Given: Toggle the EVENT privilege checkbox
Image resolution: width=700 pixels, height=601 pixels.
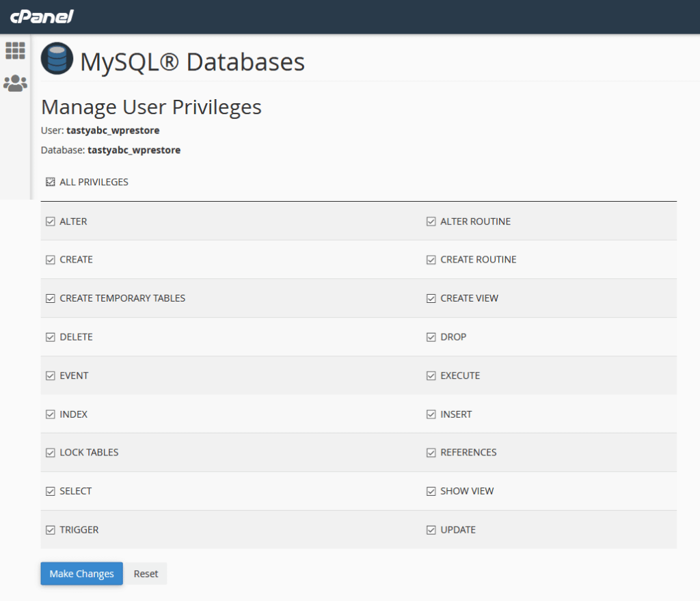Looking at the screenshot, I should click(x=51, y=375).
